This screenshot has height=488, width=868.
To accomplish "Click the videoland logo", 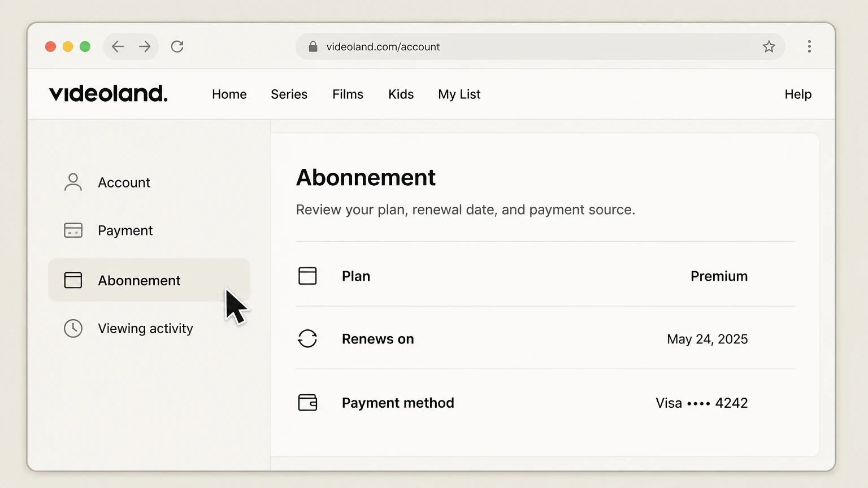I will click(x=108, y=94).
